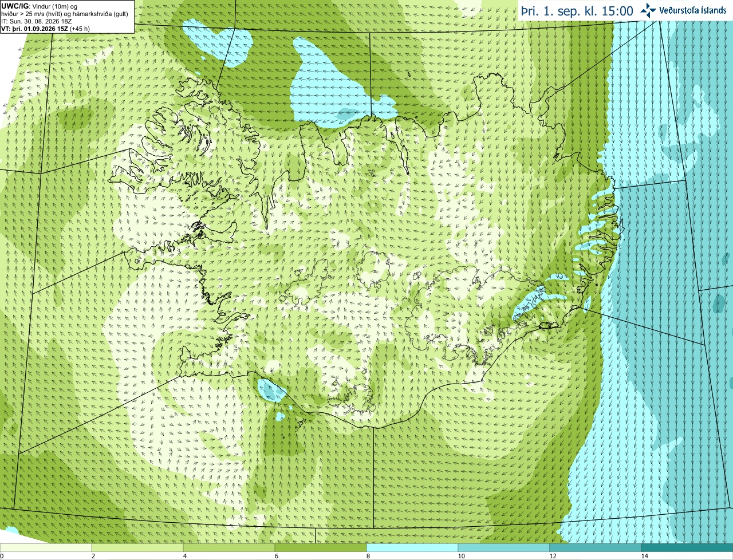Pick the dark green 6–8 m/s legend swatch
Screen dimensions: 733x560
[321, 548]
